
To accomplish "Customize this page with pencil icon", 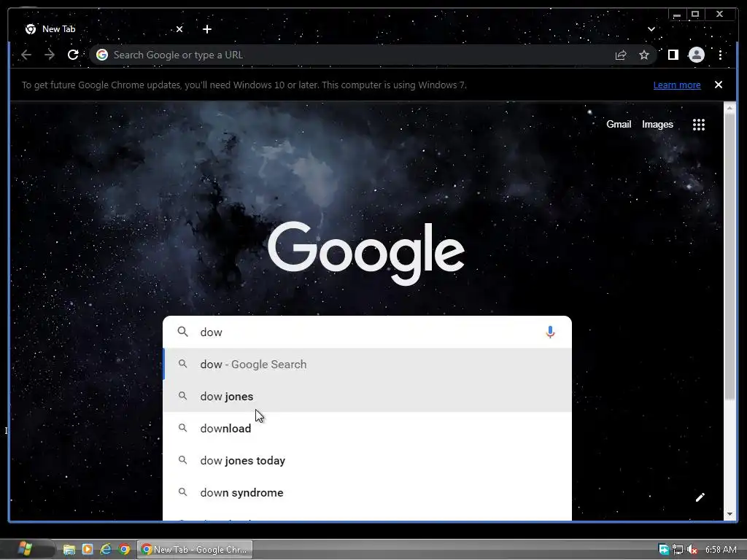I will (700, 497).
